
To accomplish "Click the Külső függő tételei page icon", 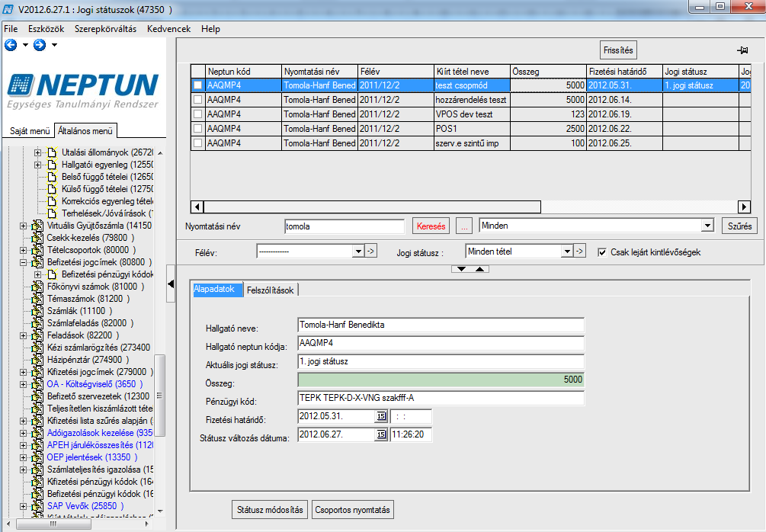I will pos(52,189).
